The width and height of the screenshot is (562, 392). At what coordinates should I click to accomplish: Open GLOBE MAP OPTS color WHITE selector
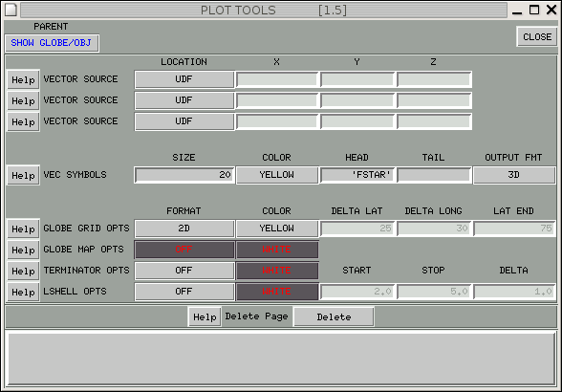(x=277, y=250)
